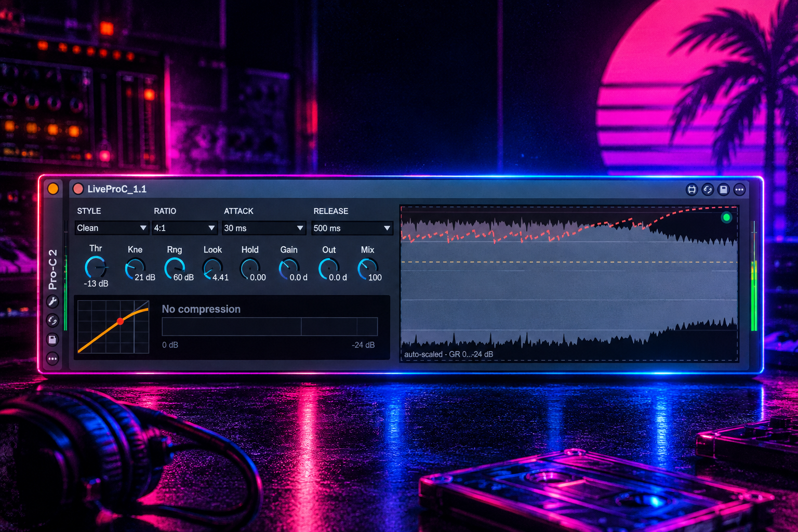Open the Style dropdown showing Clean
This screenshot has height=532, width=798.
(112, 228)
